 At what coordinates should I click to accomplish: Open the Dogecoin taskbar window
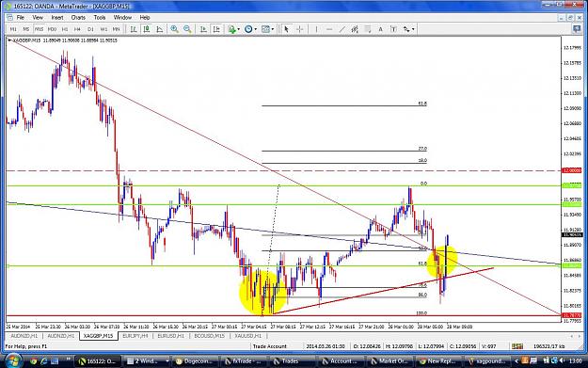tap(196, 361)
